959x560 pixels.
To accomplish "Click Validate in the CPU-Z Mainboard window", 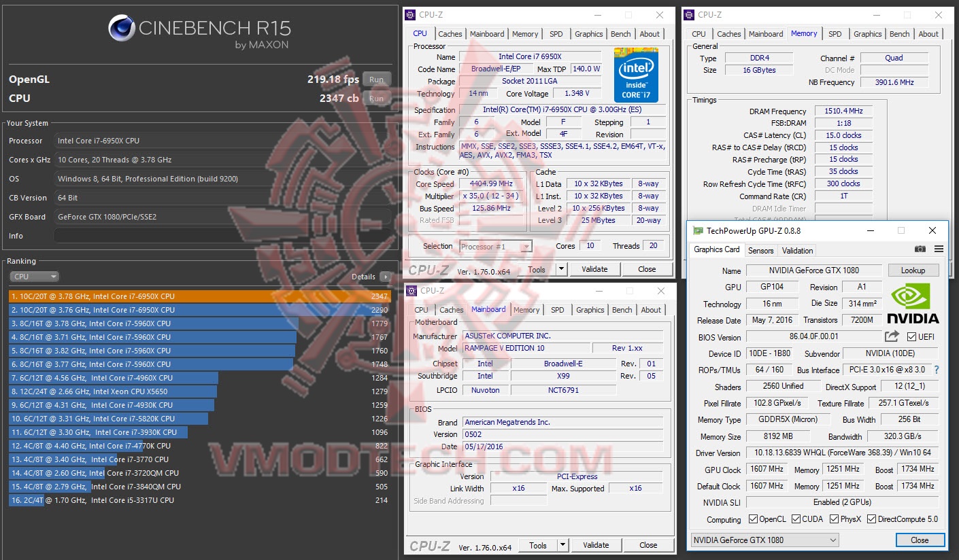I will point(596,545).
